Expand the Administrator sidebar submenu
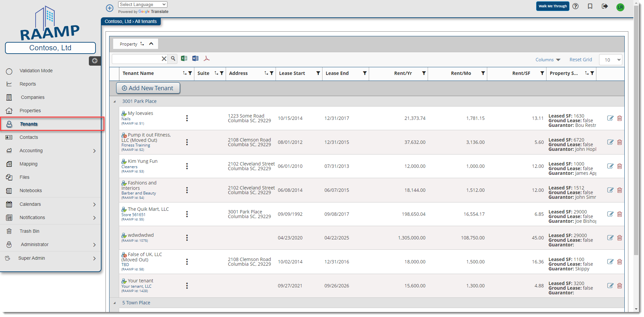The width and height of the screenshot is (644, 317). [95, 245]
